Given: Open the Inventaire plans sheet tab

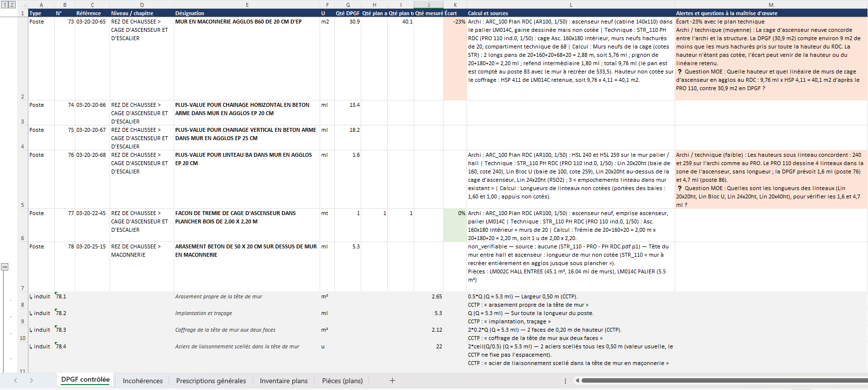Looking at the screenshot, I should [284, 381].
